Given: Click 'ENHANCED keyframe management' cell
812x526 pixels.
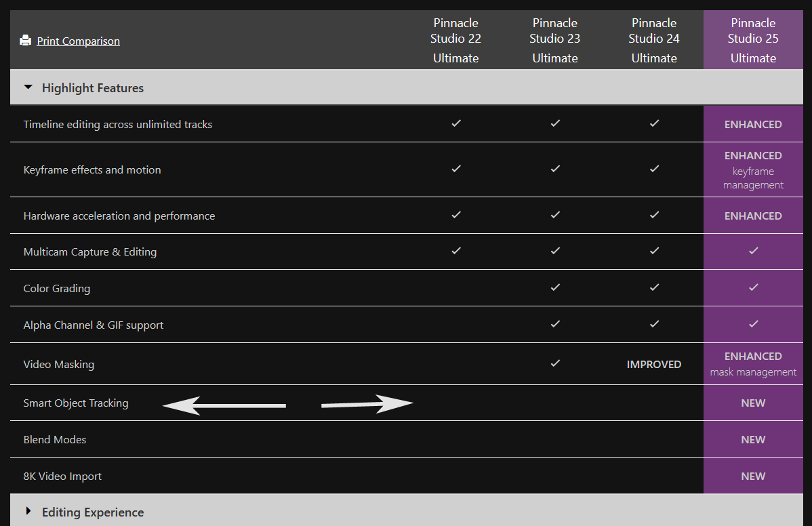Looking at the screenshot, I should [x=753, y=170].
